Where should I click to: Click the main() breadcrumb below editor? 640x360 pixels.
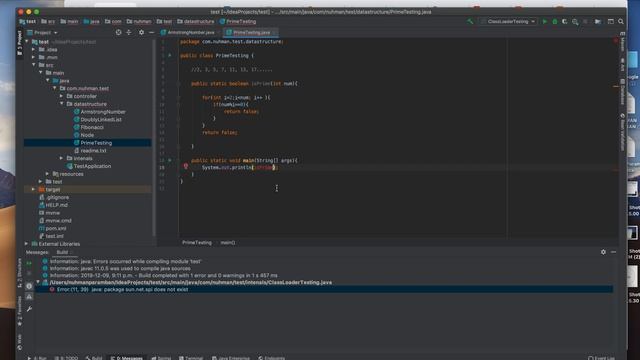click(228, 242)
